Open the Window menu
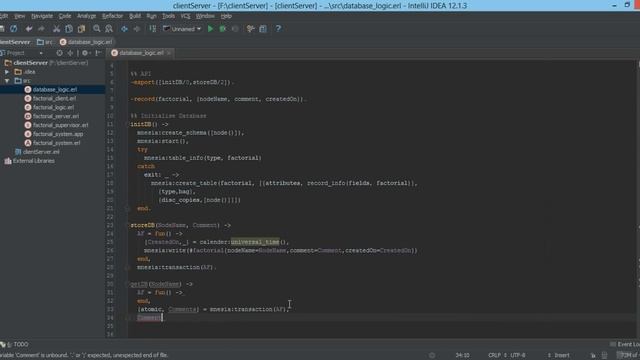This screenshot has height=360, width=640. pos(205,16)
